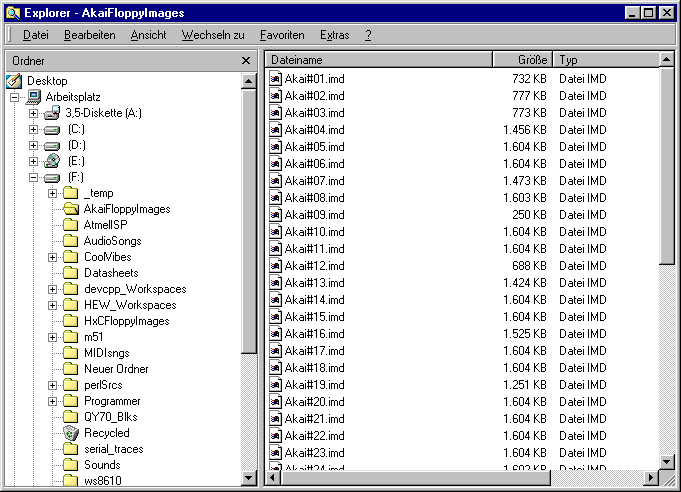Select the (F:) hard drive icon
Viewport: 681px width, 492px height.
tap(52, 178)
